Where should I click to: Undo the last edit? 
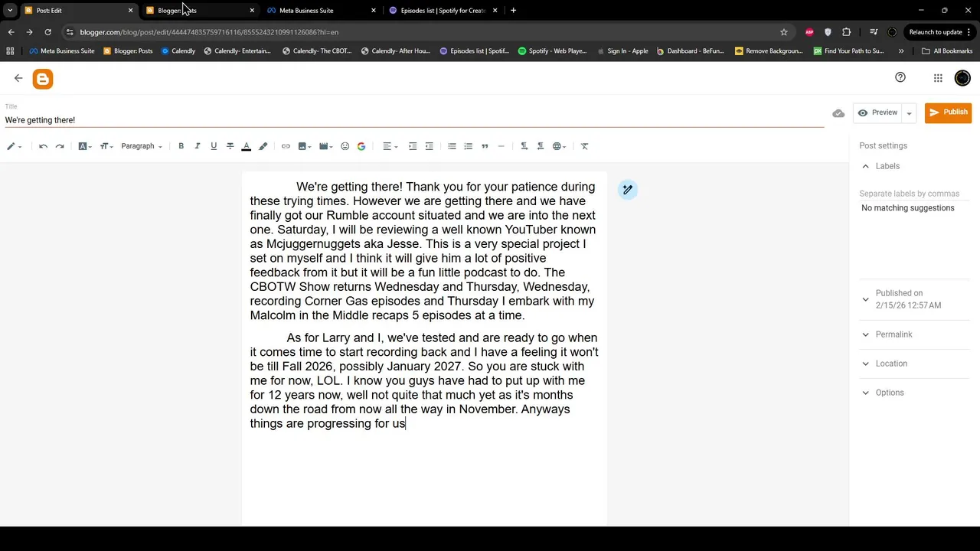(x=43, y=146)
